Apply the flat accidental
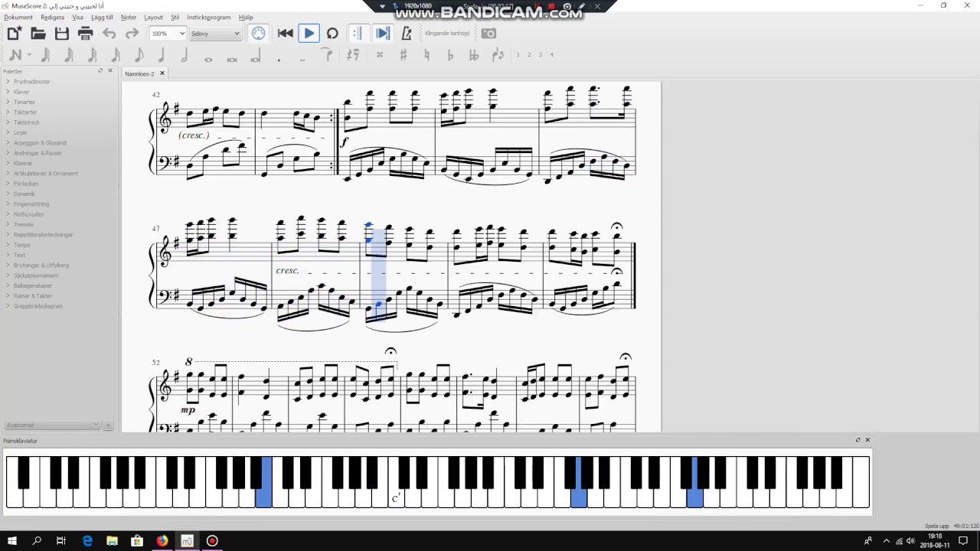The width and height of the screenshot is (980, 551). click(x=450, y=55)
